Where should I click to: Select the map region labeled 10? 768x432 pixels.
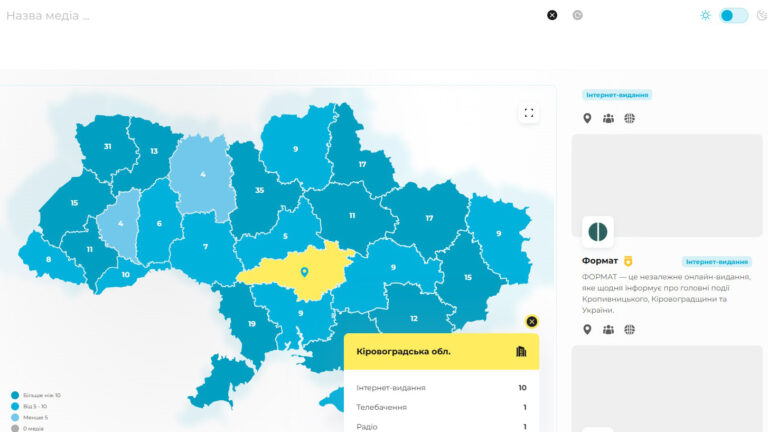[125, 275]
